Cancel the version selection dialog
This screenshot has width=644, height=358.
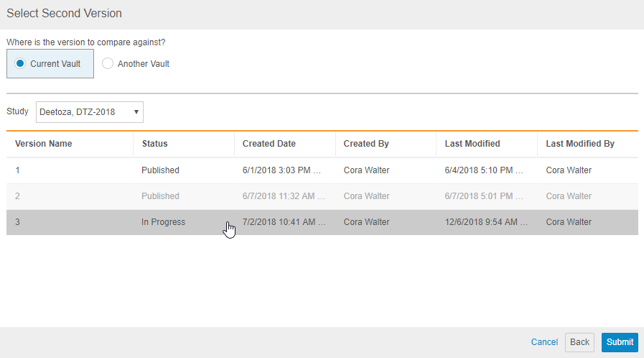coord(544,342)
